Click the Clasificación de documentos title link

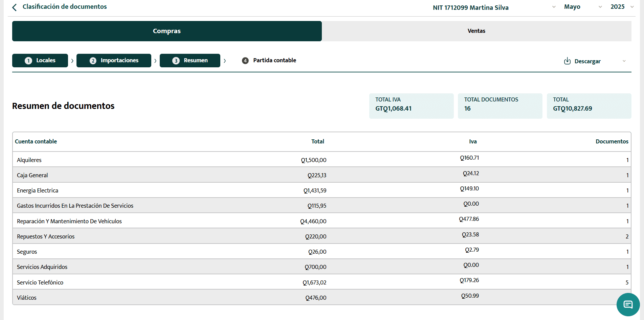click(65, 7)
